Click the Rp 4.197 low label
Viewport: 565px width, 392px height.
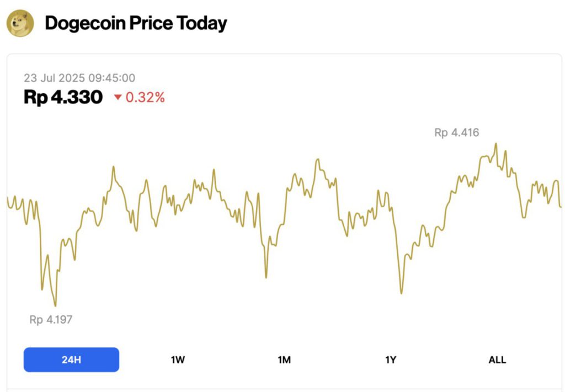click(51, 319)
